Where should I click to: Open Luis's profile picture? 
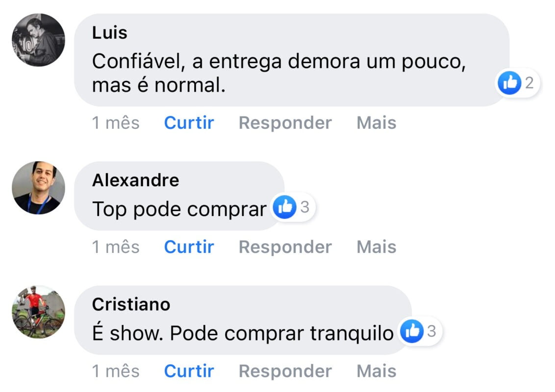click(38, 40)
